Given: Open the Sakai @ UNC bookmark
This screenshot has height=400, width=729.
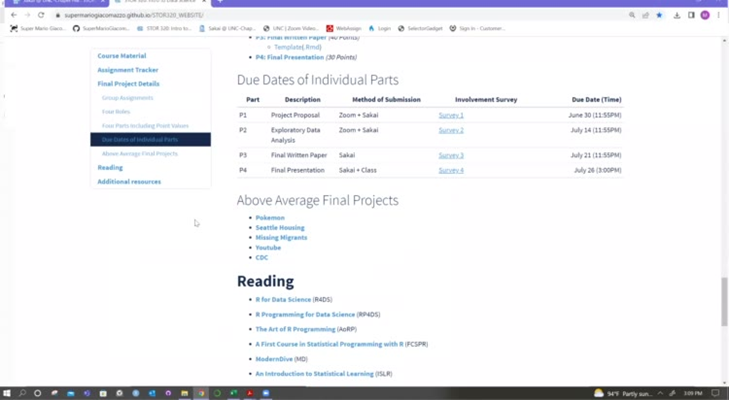Looking at the screenshot, I should click(226, 28).
